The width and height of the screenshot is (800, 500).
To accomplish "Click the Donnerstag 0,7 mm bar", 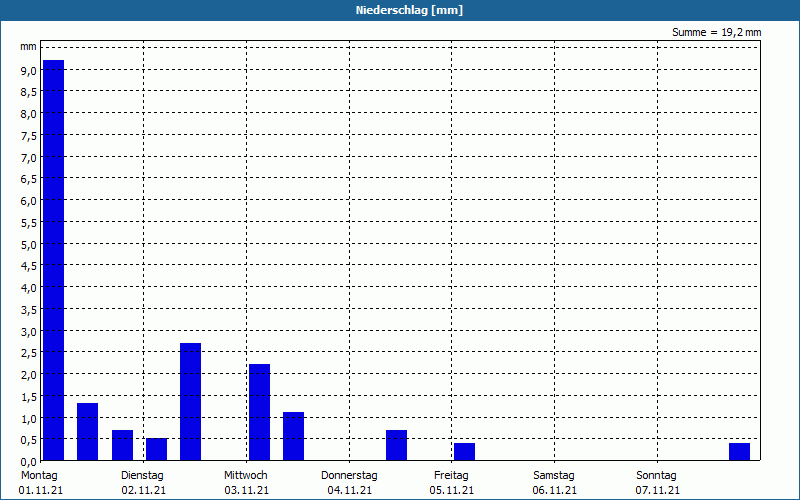I will coord(396,445).
